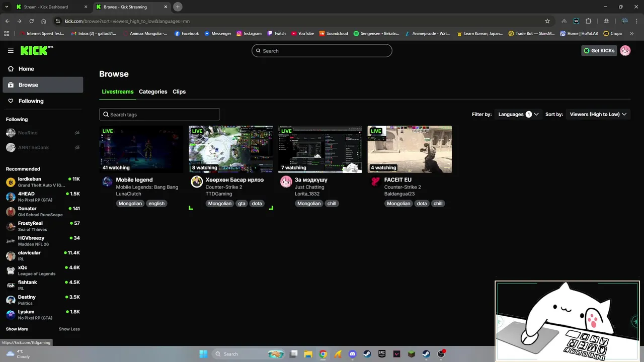The height and width of the screenshot is (362, 644).
Task: Click the Search tags field
Action: tap(159, 115)
